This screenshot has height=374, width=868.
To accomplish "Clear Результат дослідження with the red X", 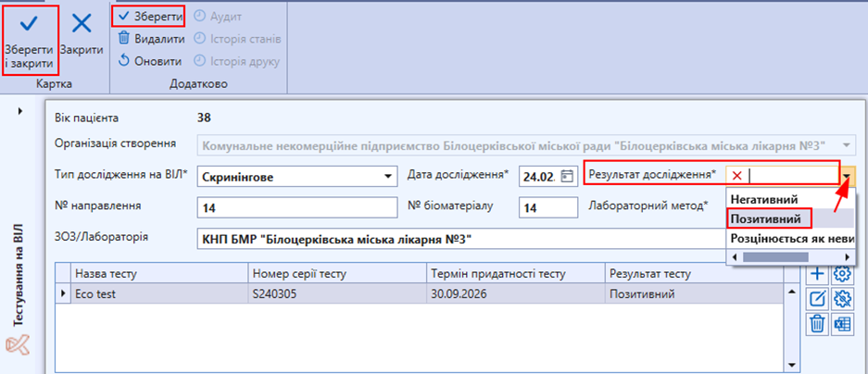I will click(736, 176).
